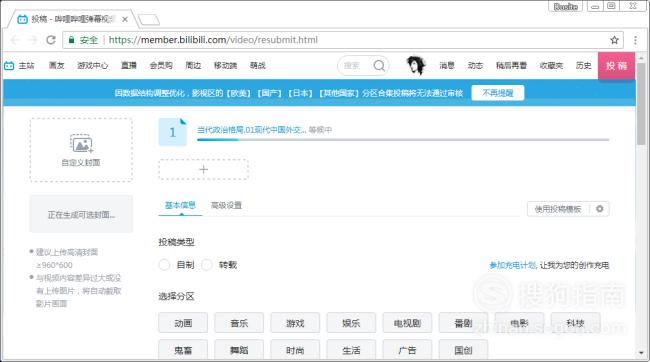Open 萌战 in the top navigation
The height and width of the screenshot is (362, 650).
click(257, 66)
